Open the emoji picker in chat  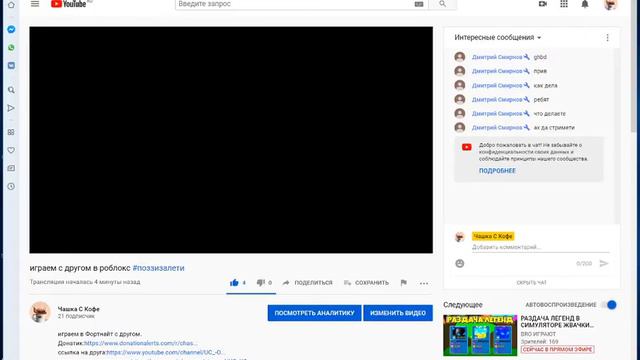tap(460, 264)
